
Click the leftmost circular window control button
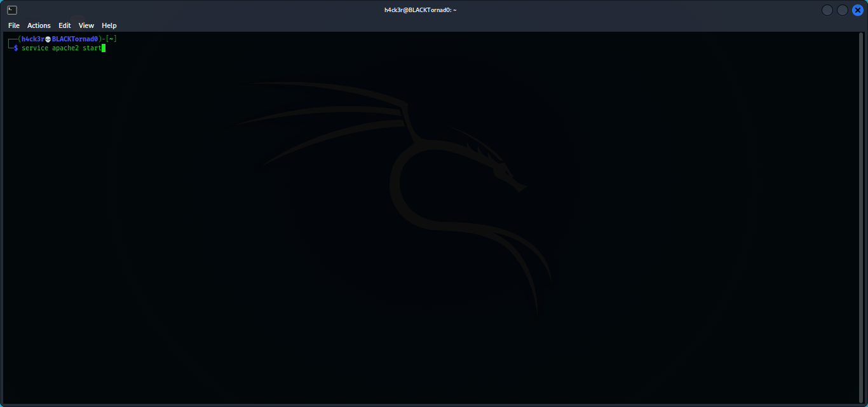[x=827, y=10]
